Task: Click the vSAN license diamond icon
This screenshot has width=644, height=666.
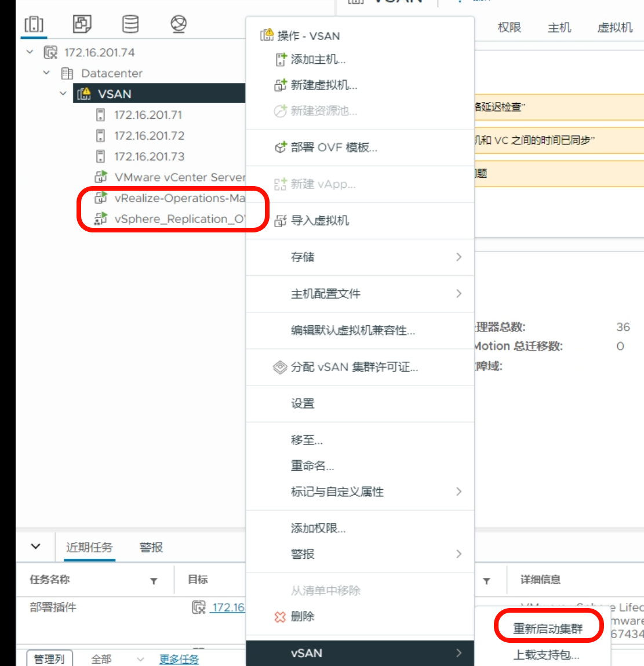Action: click(280, 367)
